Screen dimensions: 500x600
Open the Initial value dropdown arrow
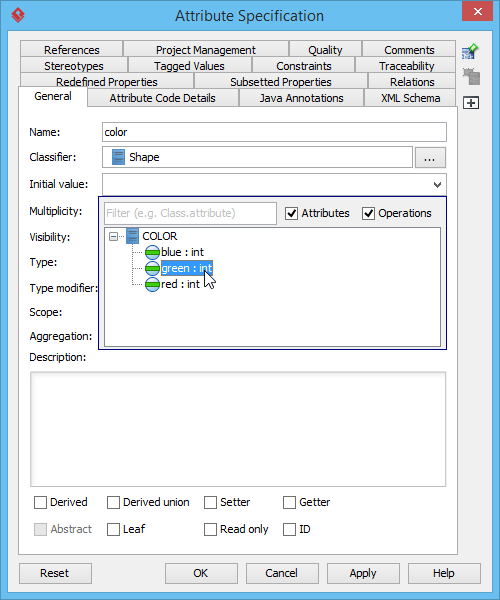pyautogui.click(x=437, y=185)
